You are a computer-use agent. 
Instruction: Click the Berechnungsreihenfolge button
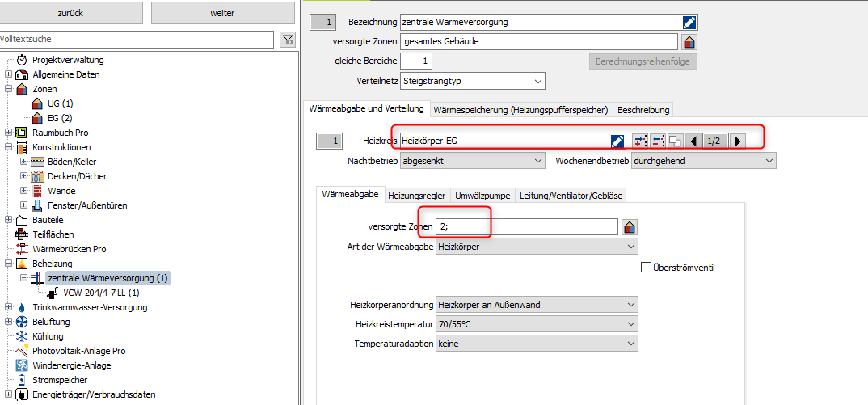pos(643,61)
